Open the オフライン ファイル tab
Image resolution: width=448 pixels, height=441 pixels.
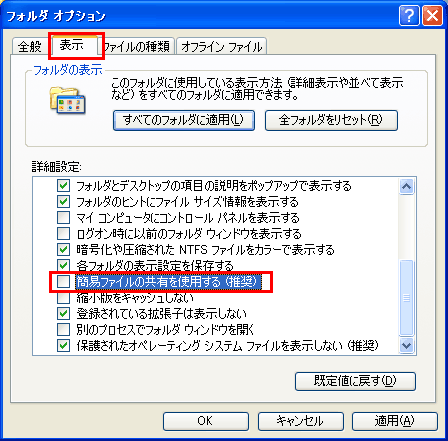[222, 46]
